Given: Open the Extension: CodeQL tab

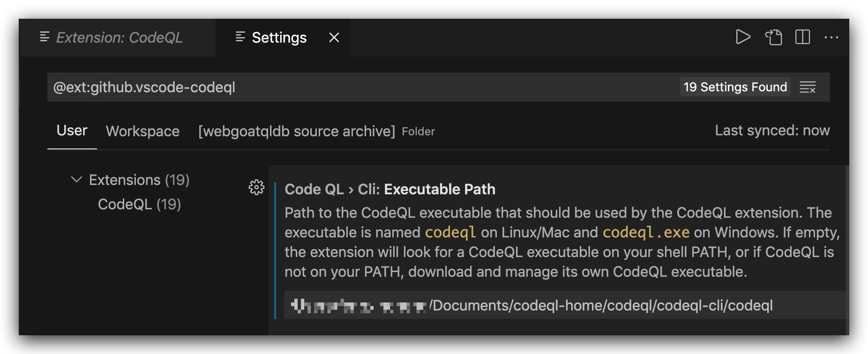Looking at the screenshot, I should pyautogui.click(x=120, y=37).
